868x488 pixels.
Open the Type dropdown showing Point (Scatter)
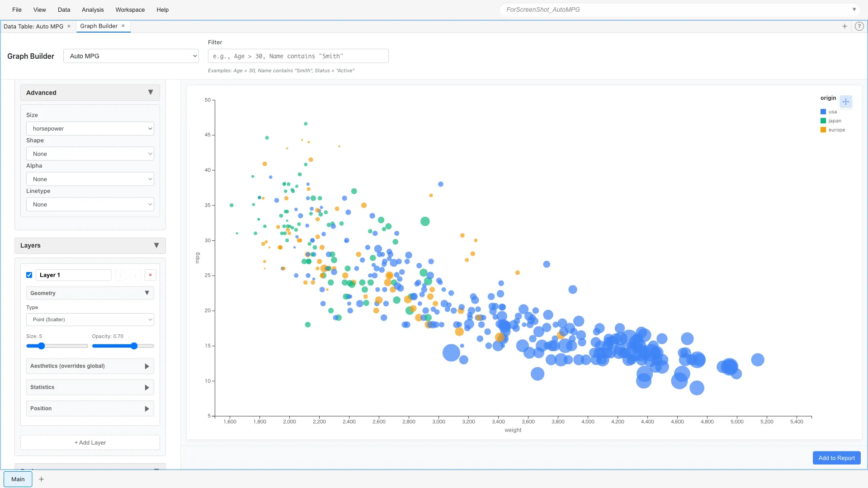tap(90, 319)
